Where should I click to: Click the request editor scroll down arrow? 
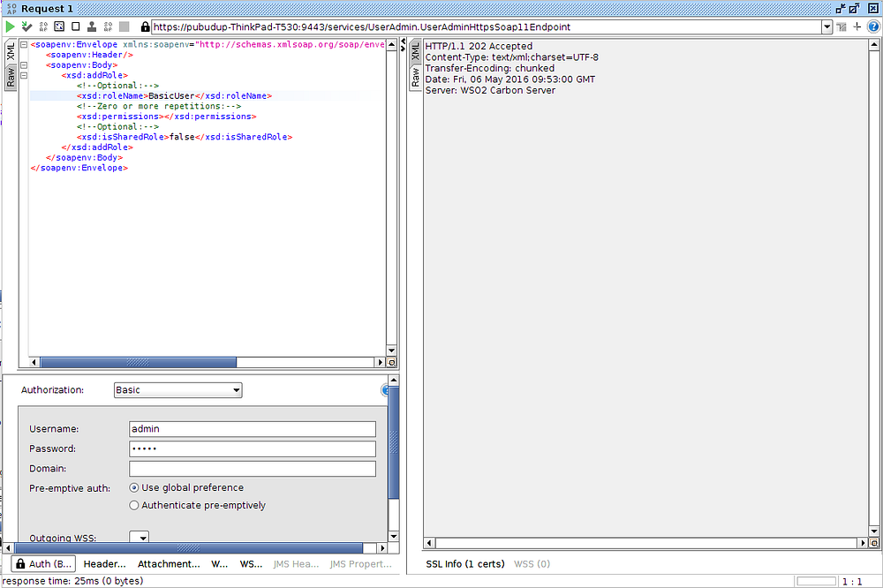(392, 351)
